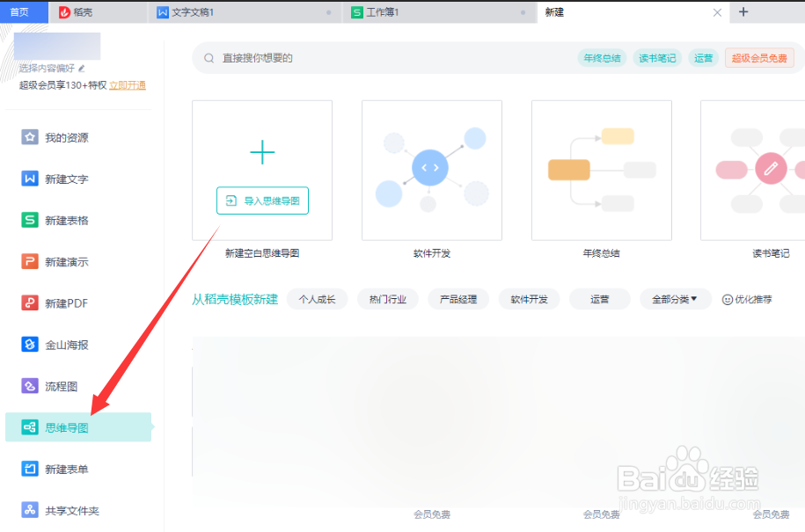Select the 软件开发 template filter
The image size is (805, 532).
(529, 299)
